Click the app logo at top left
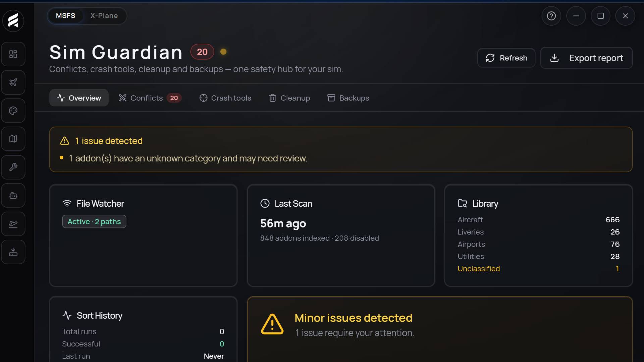 point(13,21)
